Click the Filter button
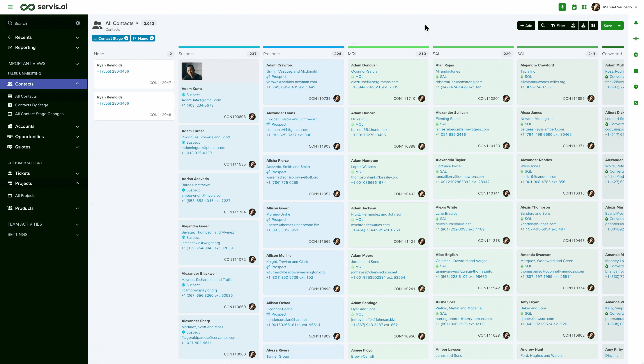This screenshot has height=364, width=644. [x=558, y=25]
